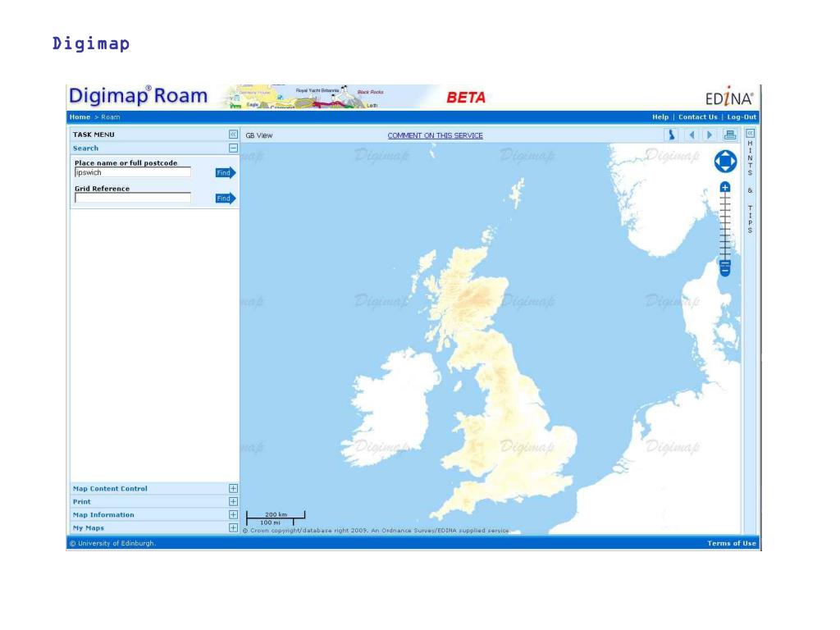
Task: Click the printer icon in map toolbar
Action: pos(729,135)
